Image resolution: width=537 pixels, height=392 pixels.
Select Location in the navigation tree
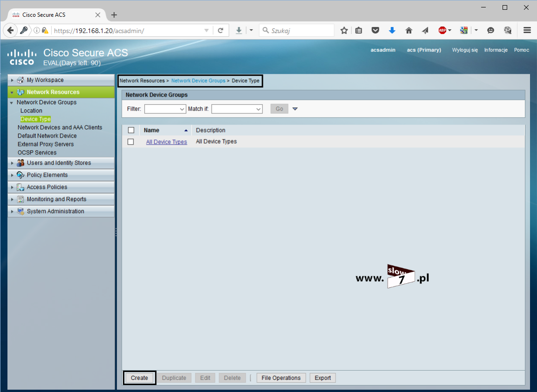pyautogui.click(x=31, y=111)
